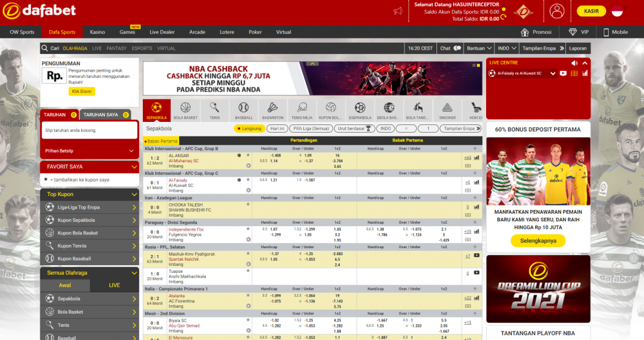Open the Kasino menu item
The height and width of the screenshot is (340, 644).
[x=97, y=32]
